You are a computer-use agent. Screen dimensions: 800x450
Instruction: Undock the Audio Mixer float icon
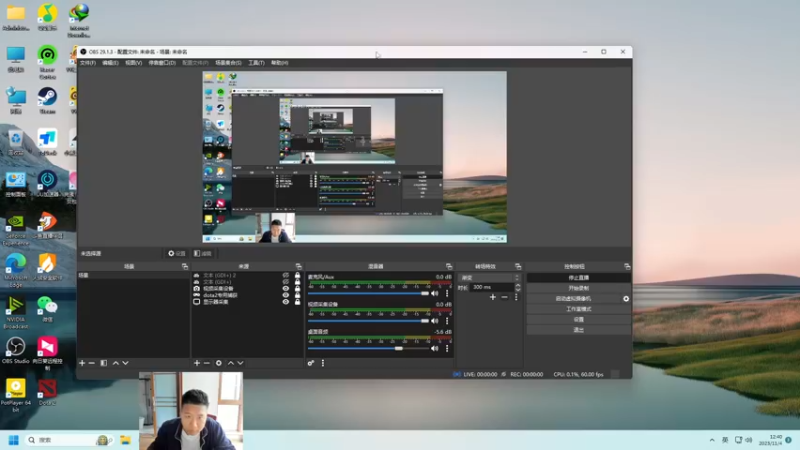coord(449,266)
